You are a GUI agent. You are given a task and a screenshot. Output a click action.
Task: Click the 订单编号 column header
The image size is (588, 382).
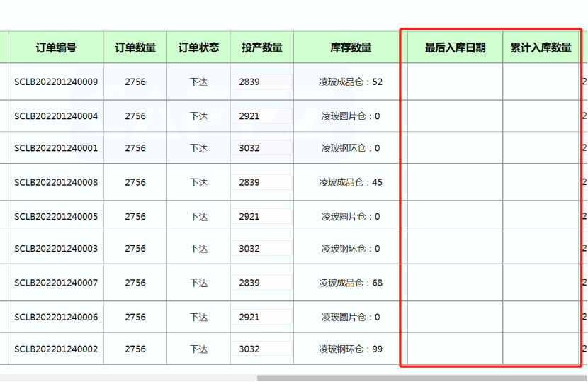(56, 47)
